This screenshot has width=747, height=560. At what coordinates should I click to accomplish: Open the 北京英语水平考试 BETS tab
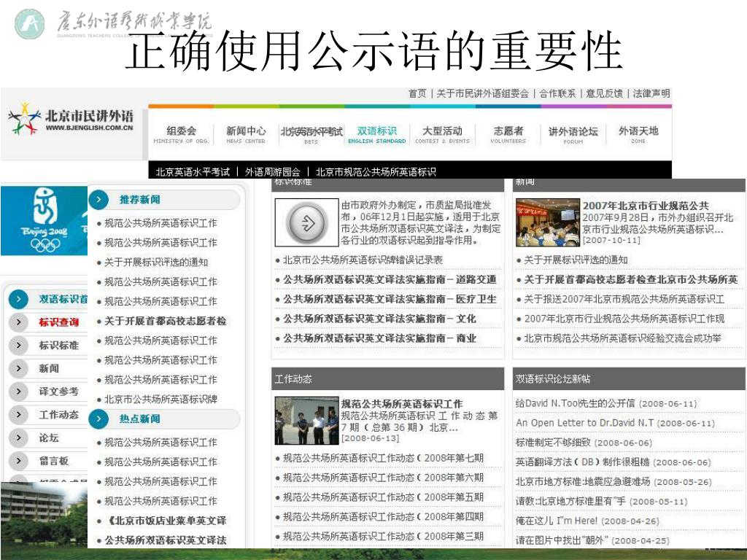point(311,134)
